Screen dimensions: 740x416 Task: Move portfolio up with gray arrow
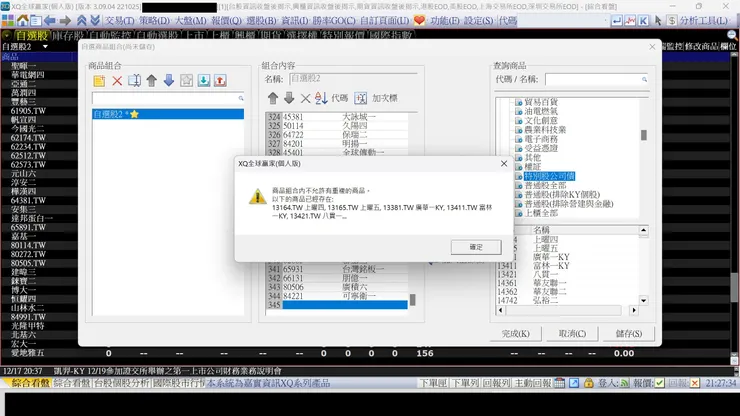[151, 81]
